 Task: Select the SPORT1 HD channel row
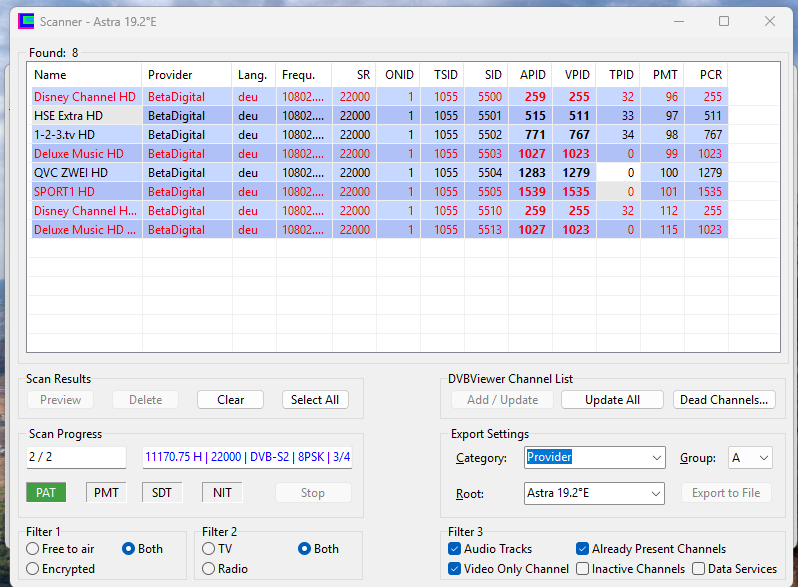(85, 192)
